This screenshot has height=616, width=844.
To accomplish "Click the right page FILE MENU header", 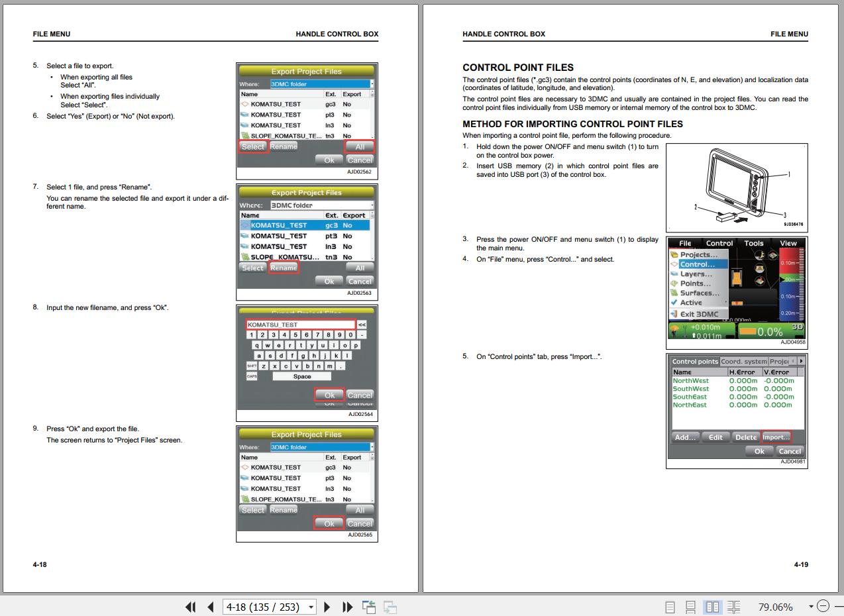I will coord(789,34).
